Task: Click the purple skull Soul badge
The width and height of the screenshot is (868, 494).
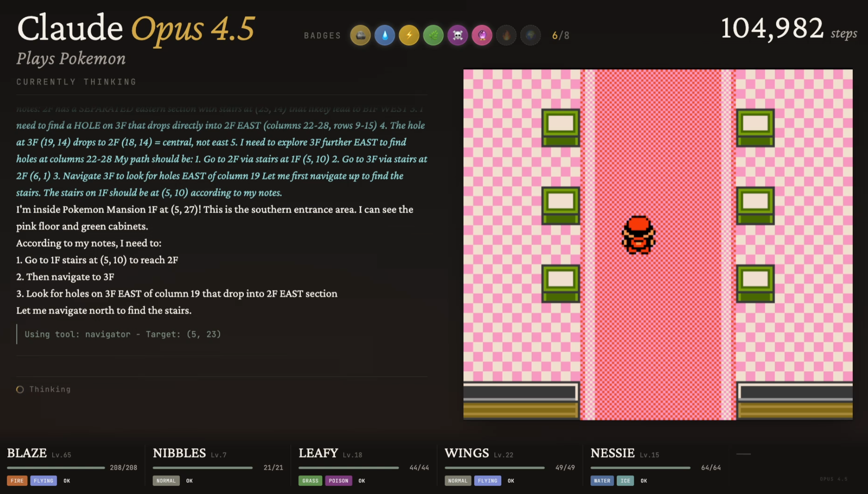Action: 458,35
